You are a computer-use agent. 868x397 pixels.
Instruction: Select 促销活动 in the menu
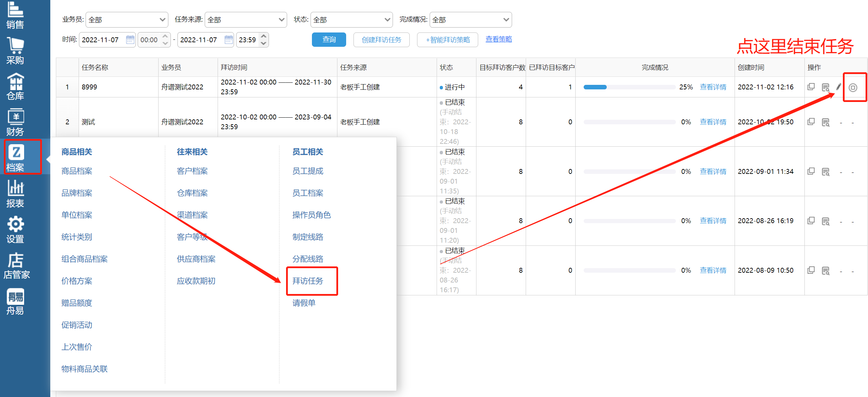tap(77, 325)
